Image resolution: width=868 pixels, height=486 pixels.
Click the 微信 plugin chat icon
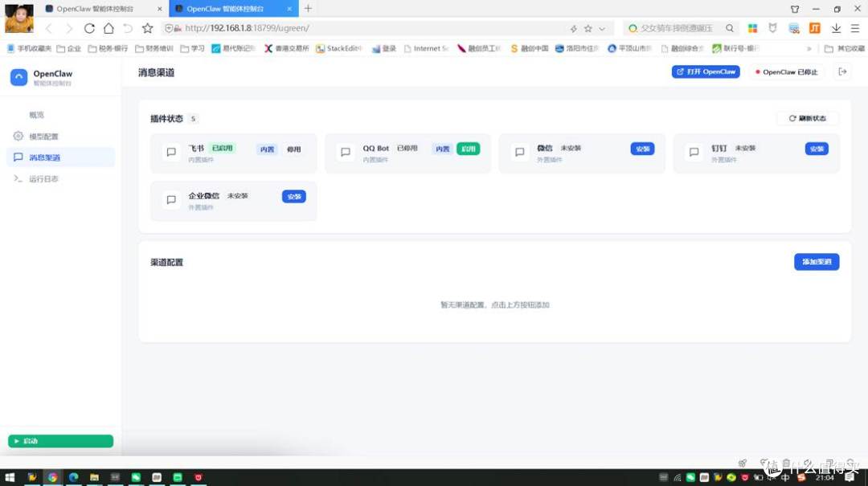click(520, 152)
